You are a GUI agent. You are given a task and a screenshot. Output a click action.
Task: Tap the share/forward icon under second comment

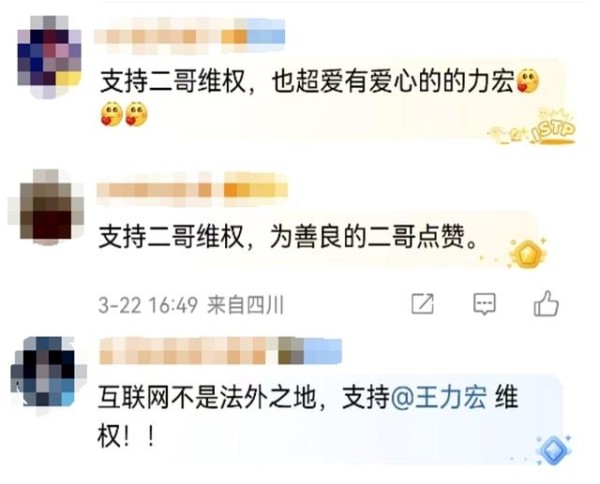pos(423,304)
